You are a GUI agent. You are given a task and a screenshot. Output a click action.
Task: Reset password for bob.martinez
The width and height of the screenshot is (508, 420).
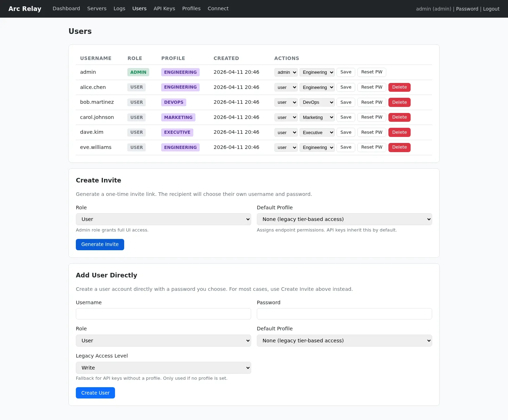click(372, 102)
